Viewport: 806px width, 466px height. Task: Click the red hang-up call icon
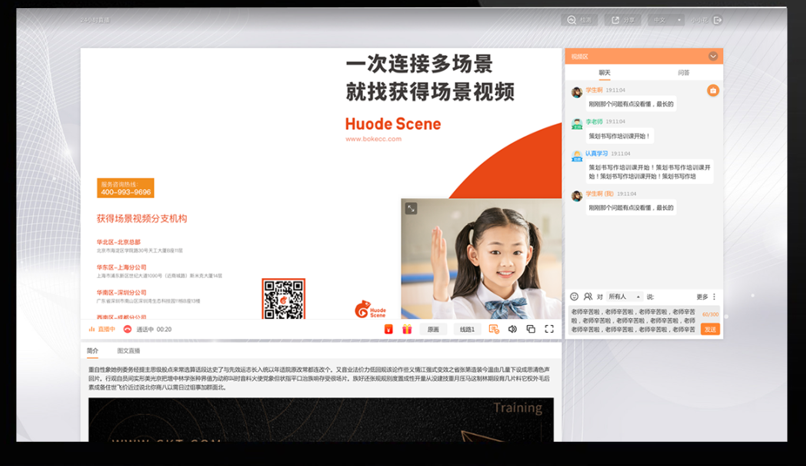127,329
